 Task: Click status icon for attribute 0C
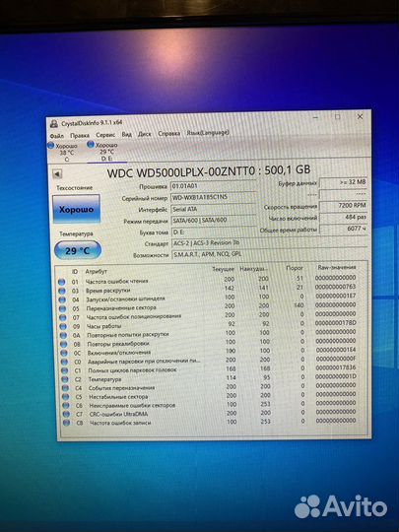(64, 353)
